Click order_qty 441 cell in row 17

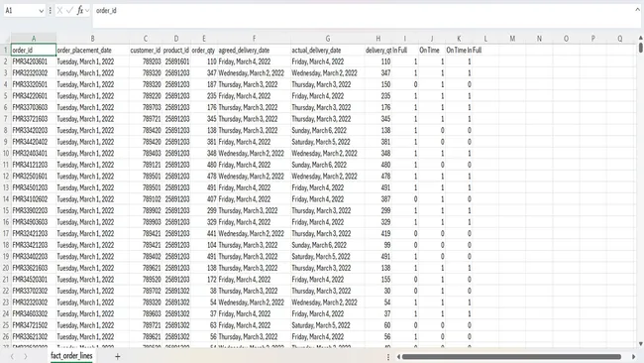click(204, 233)
